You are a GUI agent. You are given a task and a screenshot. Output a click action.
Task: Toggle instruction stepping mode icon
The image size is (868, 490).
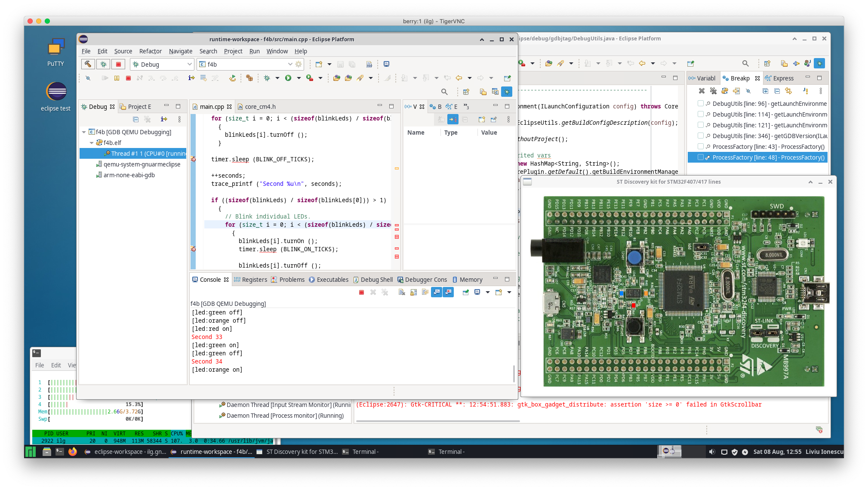point(191,78)
